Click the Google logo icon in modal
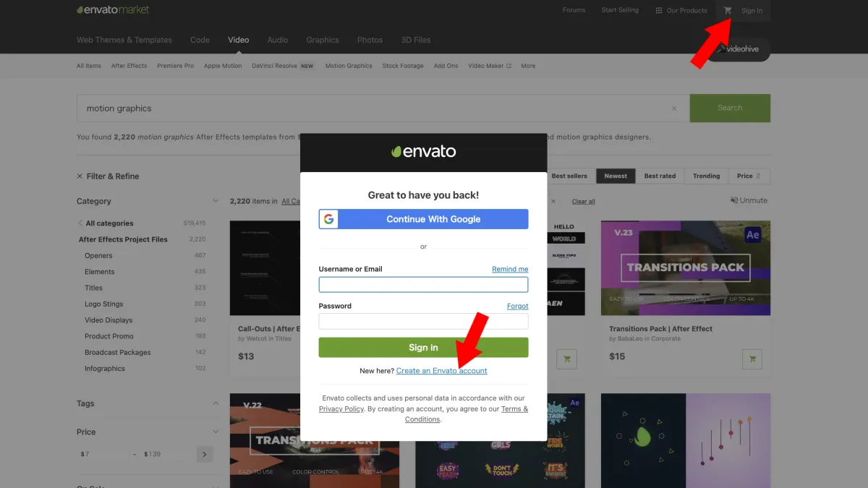The width and height of the screenshot is (868, 488). tap(329, 219)
